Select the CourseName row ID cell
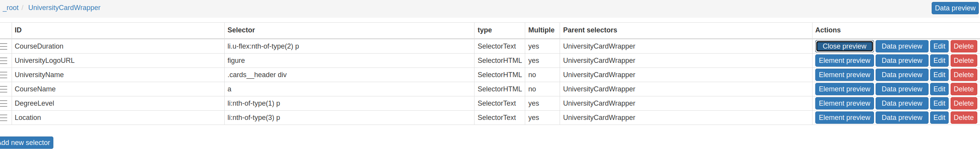The height and width of the screenshot is (155, 980). coord(35,89)
